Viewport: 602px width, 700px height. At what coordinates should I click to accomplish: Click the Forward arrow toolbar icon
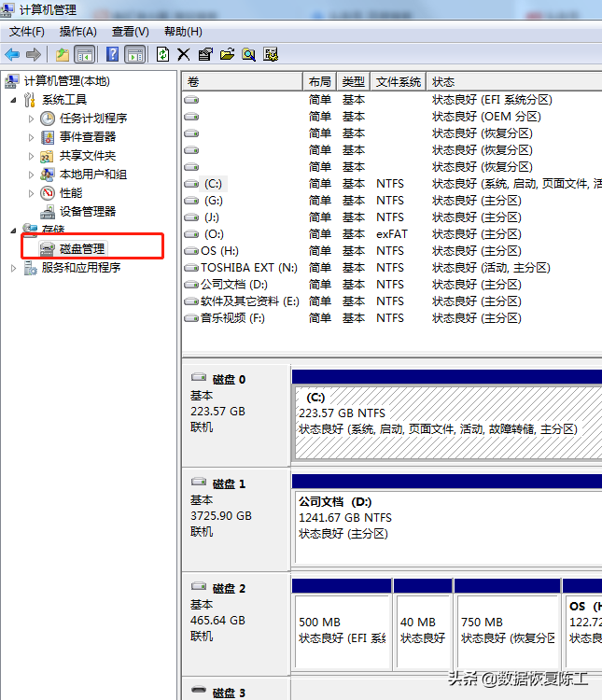click(34, 54)
